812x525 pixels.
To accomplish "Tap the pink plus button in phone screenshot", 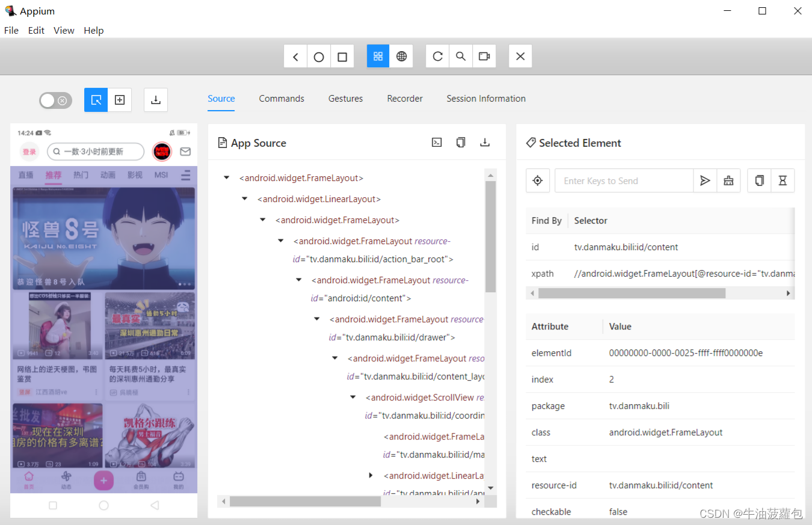I will [103, 480].
